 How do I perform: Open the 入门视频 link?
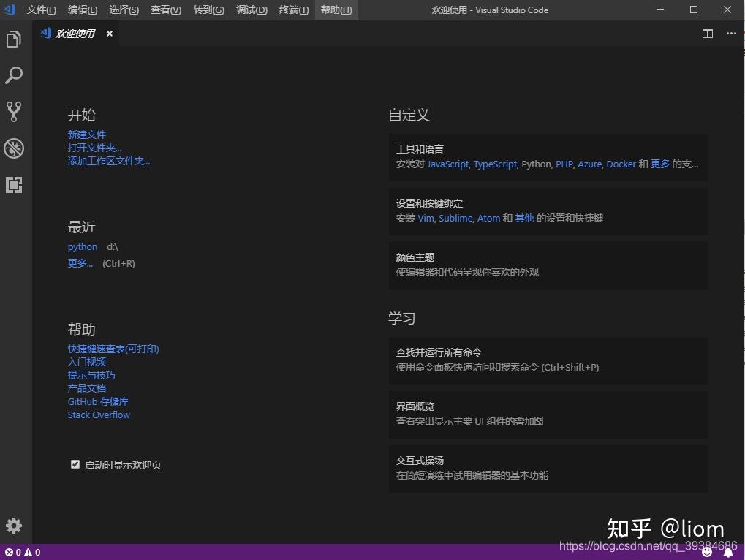tap(86, 362)
